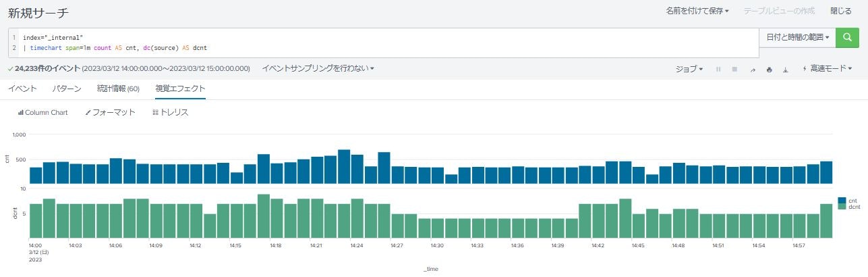Run the search with the green magnifier button
The height and width of the screenshot is (277, 868).
847,38
